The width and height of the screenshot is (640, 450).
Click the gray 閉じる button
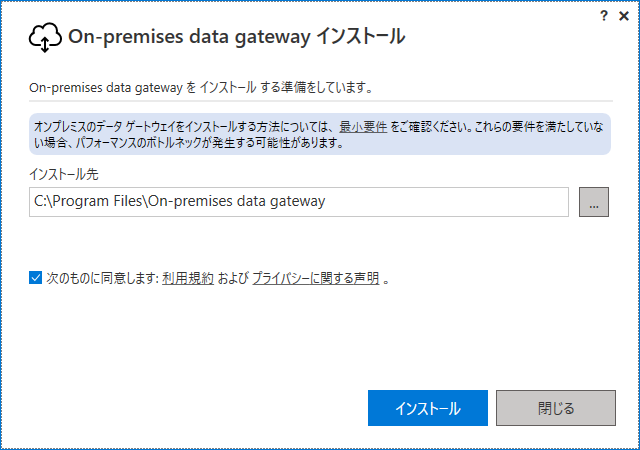[x=556, y=408]
